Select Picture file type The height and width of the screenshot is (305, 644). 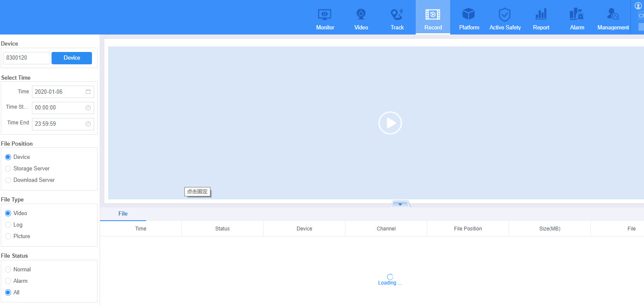coord(8,236)
